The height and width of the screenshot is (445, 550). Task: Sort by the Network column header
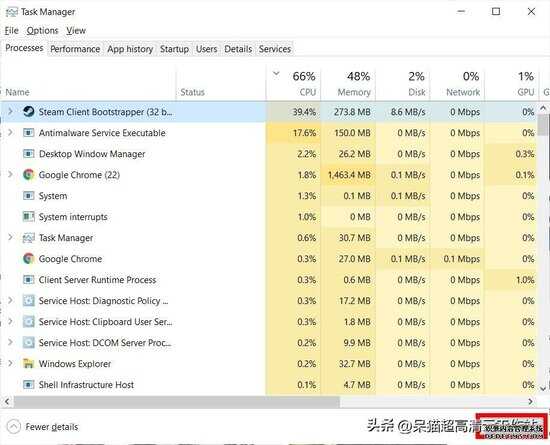pyautogui.click(x=457, y=83)
